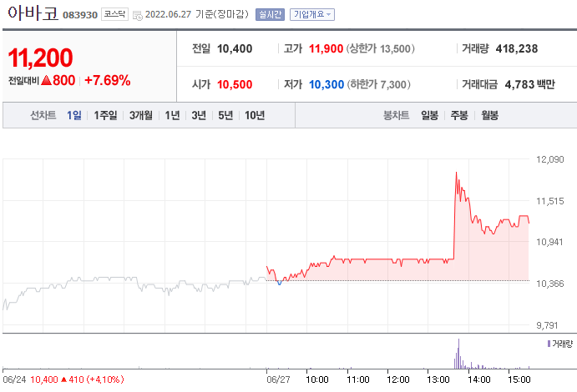Viewport: 577px width, 392px height.
Task: Click the stock code 083930
Action: [x=80, y=15]
